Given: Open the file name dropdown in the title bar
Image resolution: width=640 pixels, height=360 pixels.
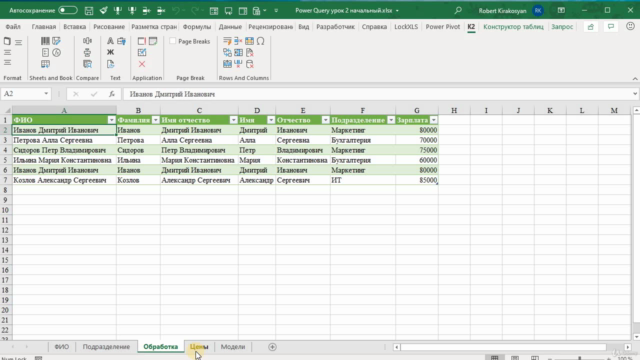Looking at the screenshot, I should [397, 11].
